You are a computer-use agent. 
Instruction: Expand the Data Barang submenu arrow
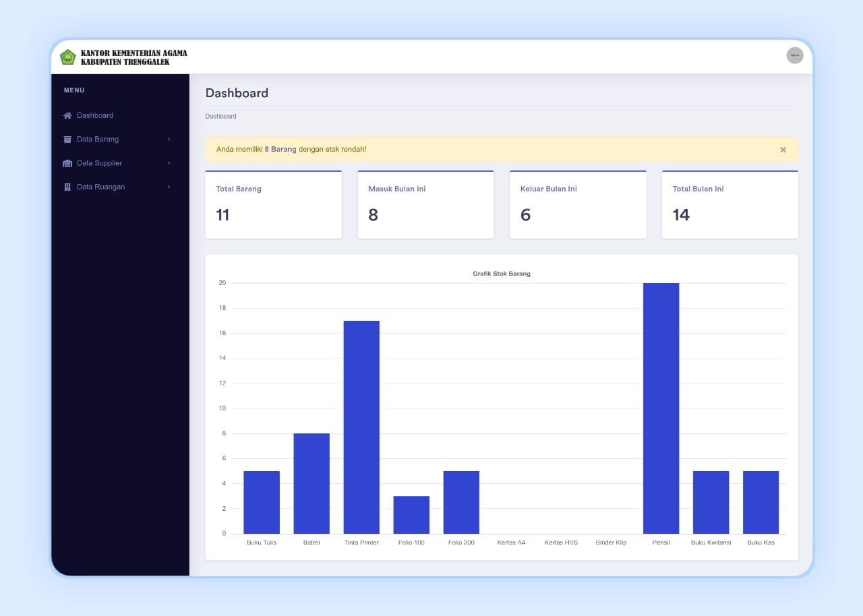[169, 140]
